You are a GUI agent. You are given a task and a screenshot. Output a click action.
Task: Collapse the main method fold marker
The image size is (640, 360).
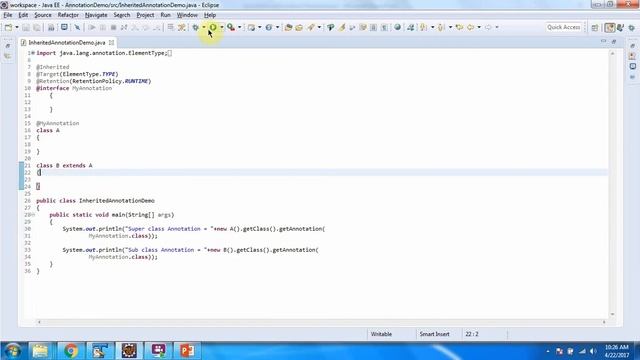point(33,215)
